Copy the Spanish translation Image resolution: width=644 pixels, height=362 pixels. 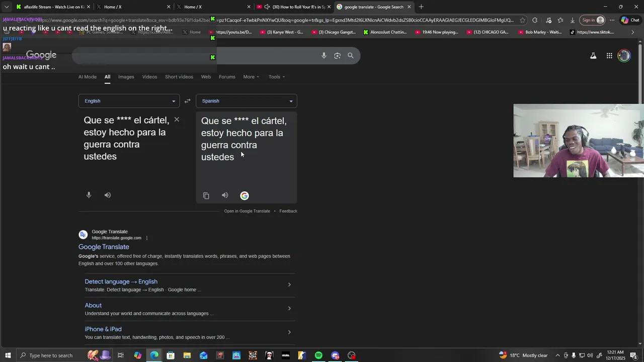pyautogui.click(x=206, y=196)
